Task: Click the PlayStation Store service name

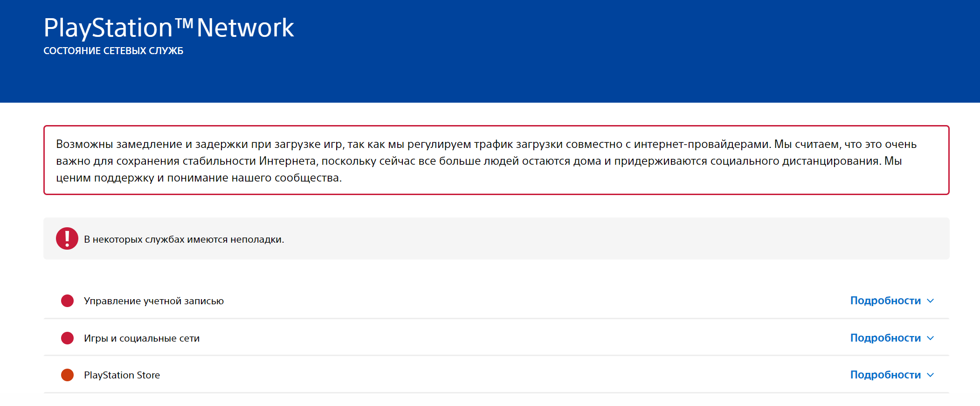Action: click(x=122, y=375)
